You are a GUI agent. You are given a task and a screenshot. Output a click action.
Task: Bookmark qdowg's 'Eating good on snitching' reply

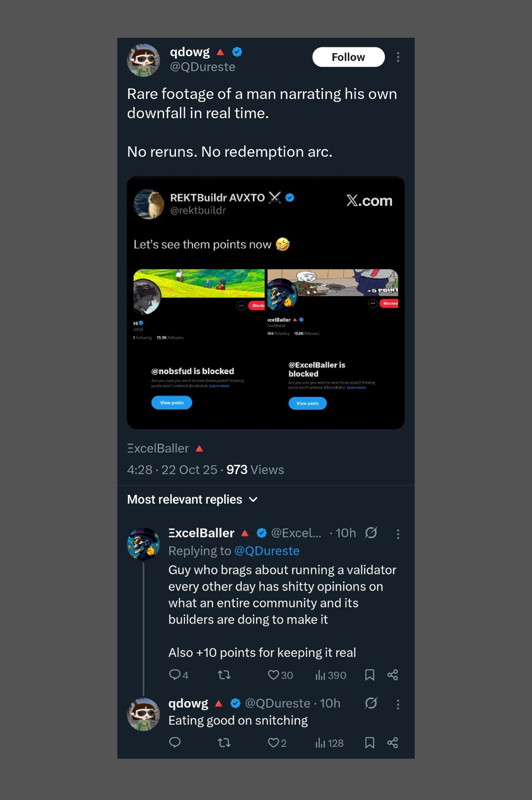click(x=369, y=742)
